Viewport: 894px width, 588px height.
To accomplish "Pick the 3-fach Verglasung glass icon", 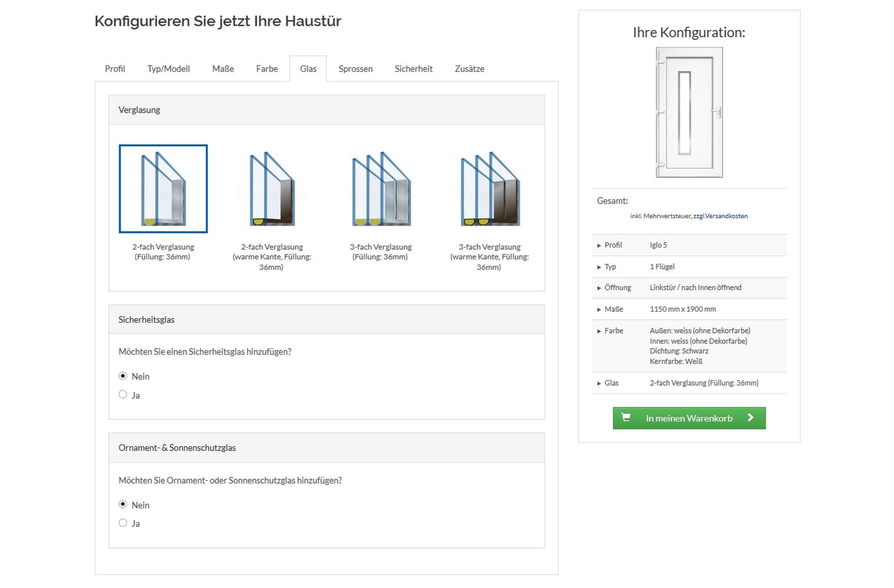I will (381, 189).
